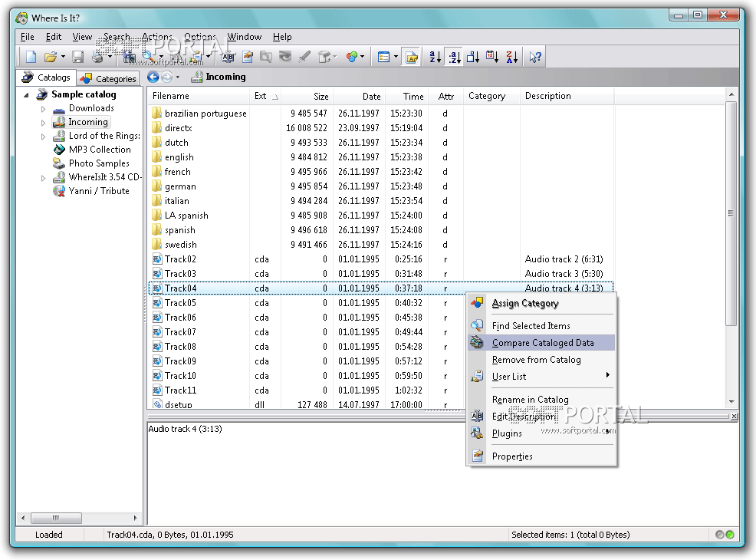Select the Downloads tree item
Screen dimensions: 756x560
[91, 108]
